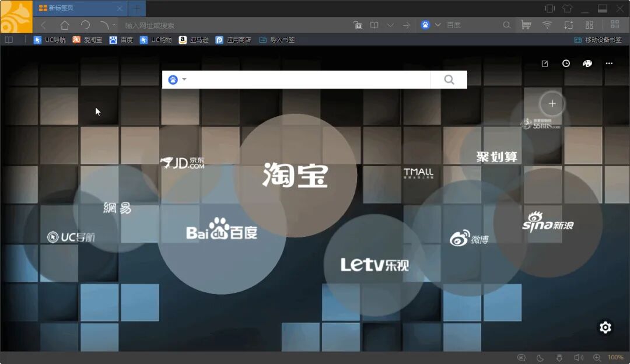
Task: Open 应用商店 bookmark
Action: tap(233, 40)
